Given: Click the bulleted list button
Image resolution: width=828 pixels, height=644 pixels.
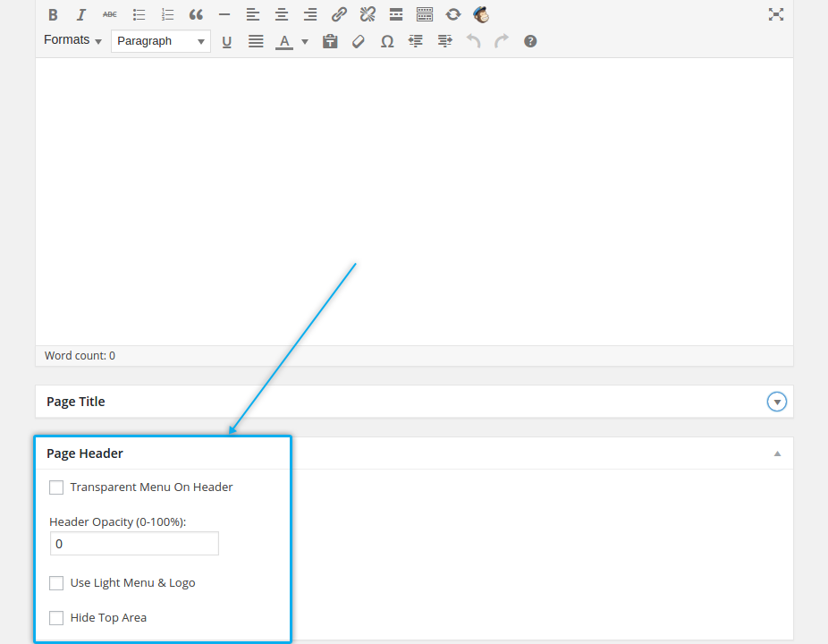Looking at the screenshot, I should click(x=139, y=14).
